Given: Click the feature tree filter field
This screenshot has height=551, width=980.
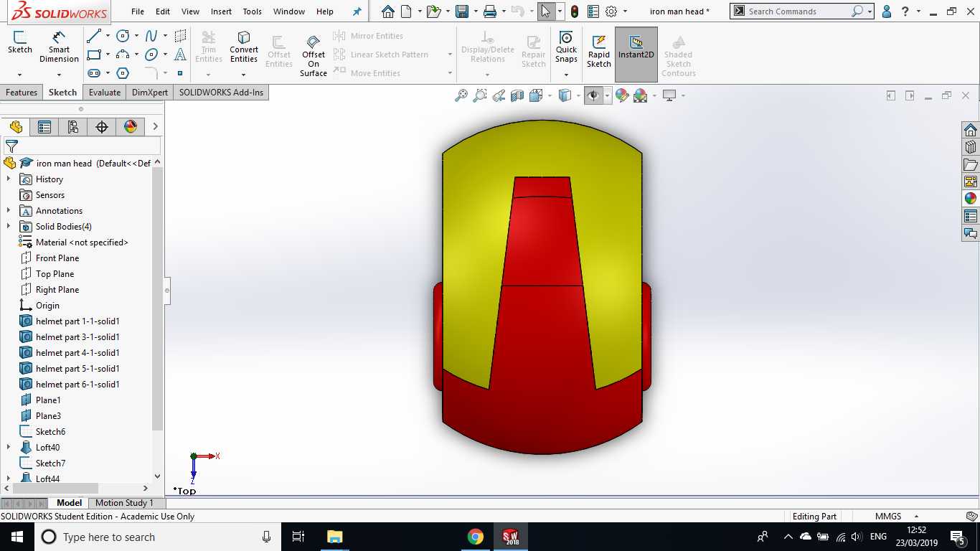Looking at the screenshot, I should coord(82,146).
